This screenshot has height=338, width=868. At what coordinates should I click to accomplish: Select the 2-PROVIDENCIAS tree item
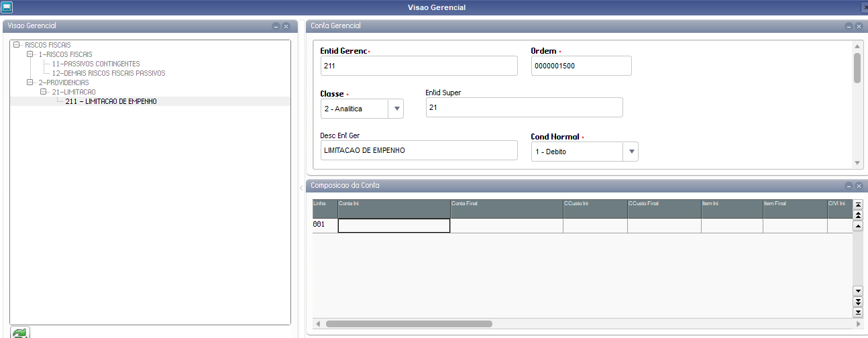pos(63,82)
